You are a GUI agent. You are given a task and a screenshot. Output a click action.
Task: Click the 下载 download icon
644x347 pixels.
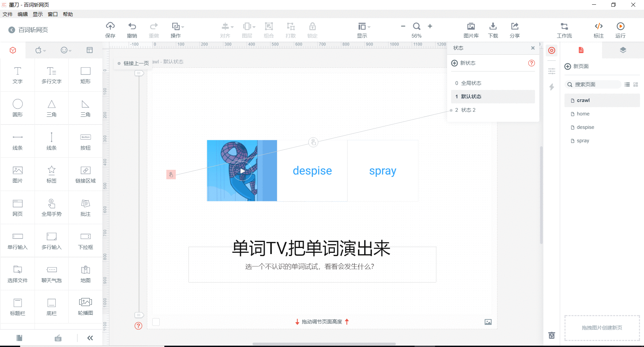[493, 26]
